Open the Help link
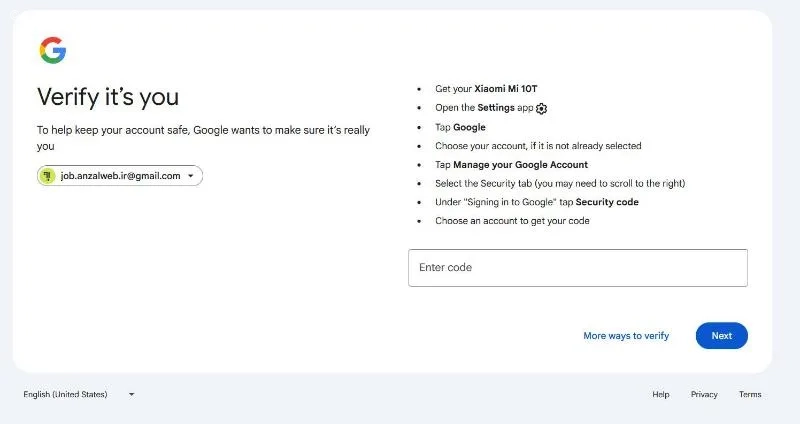The image size is (800, 424). pyautogui.click(x=661, y=394)
